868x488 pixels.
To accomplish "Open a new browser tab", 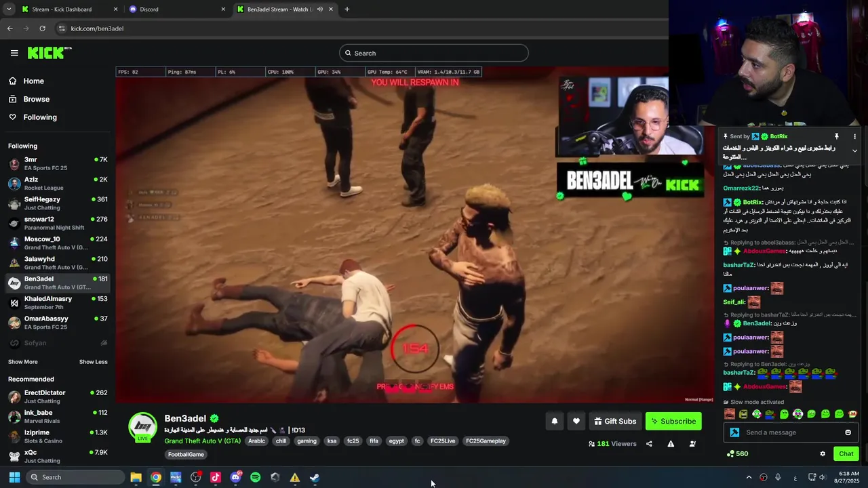I will tap(347, 9).
